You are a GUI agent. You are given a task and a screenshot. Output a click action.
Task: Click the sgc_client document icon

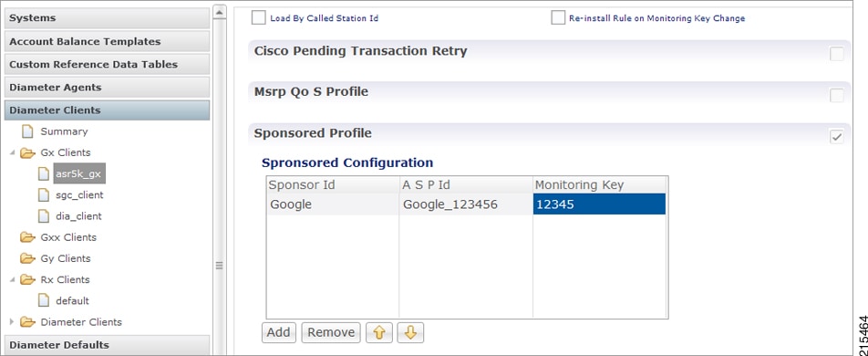(x=44, y=195)
